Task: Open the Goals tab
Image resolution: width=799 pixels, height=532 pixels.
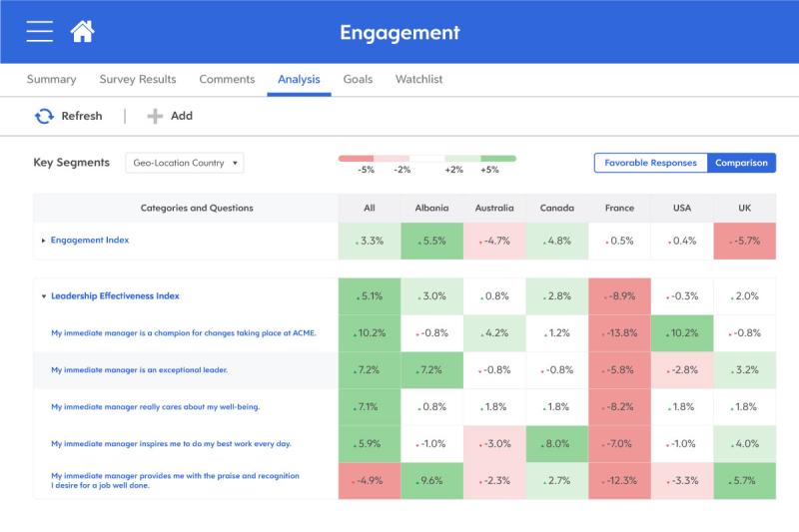Action: (358, 80)
